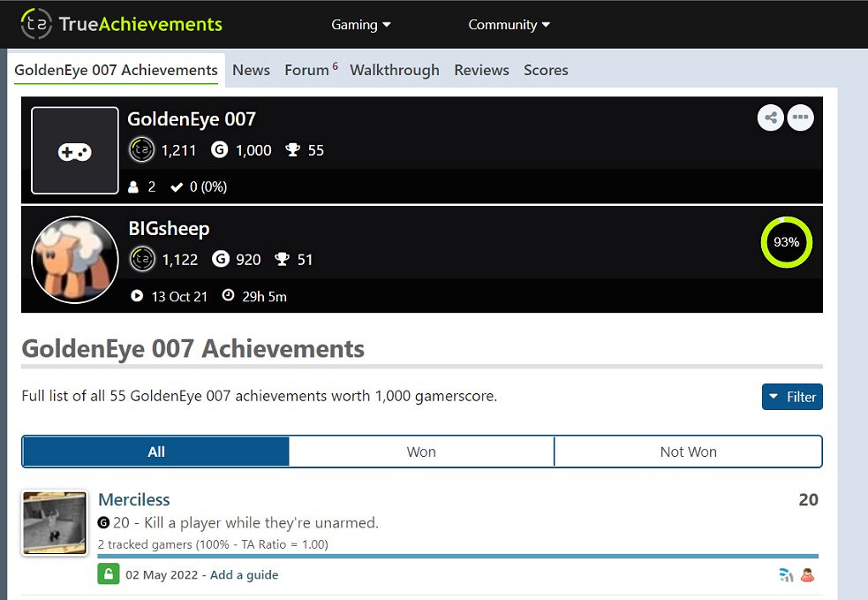The height and width of the screenshot is (600, 868).
Task: Click the 93% completion progress ring
Action: [x=786, y=242]
